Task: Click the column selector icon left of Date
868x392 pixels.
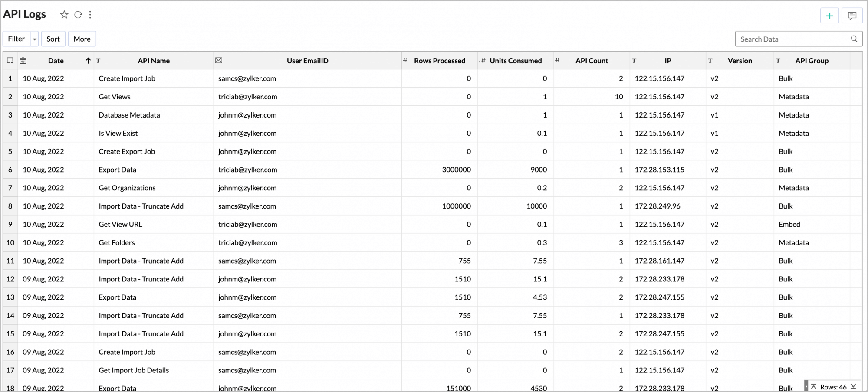Action: click(x=10, y=61)
